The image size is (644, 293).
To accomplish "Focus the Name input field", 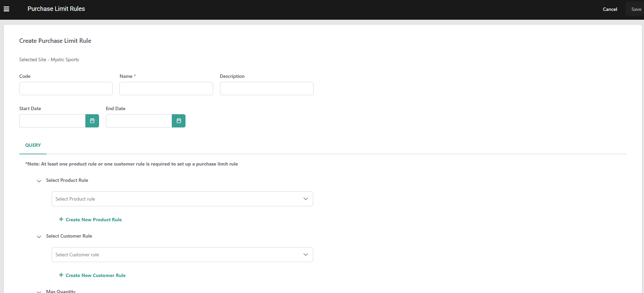I will (x=166, y=89).
